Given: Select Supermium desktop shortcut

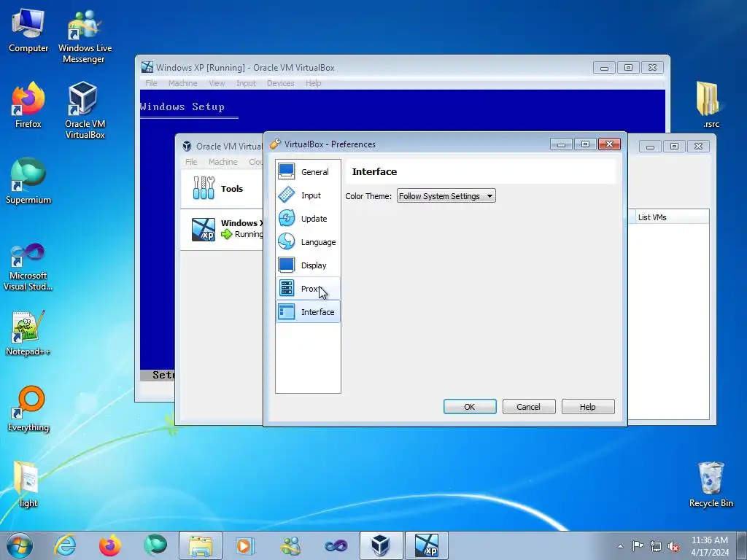Looking at the screenshot, I should tap(28, 181).
